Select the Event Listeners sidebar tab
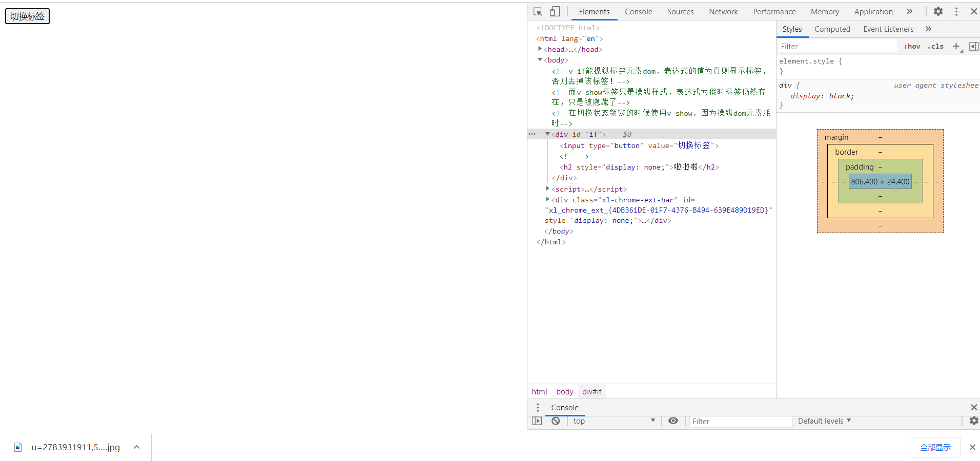Image resolution: width=980 pixels, height=461 pixels. click(888, 29)
